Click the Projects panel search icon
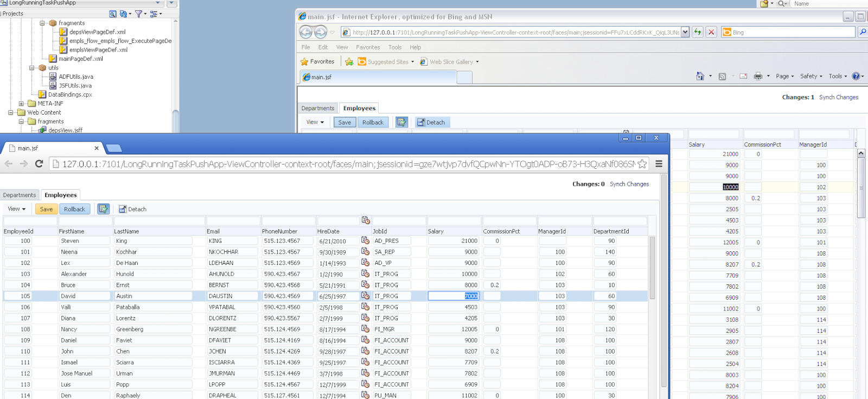 113,14
